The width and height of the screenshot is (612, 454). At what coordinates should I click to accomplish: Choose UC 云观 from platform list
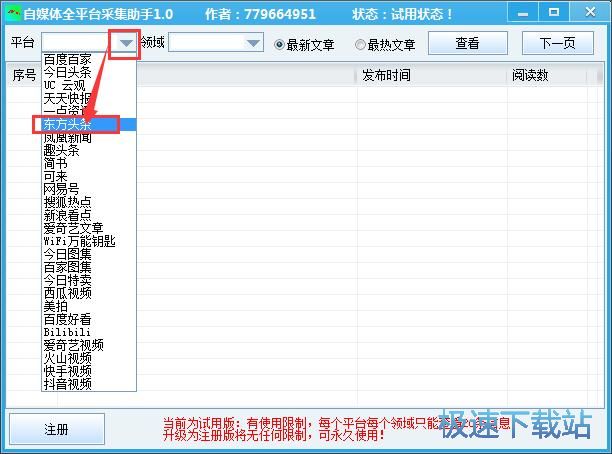[x=89, y=85]
